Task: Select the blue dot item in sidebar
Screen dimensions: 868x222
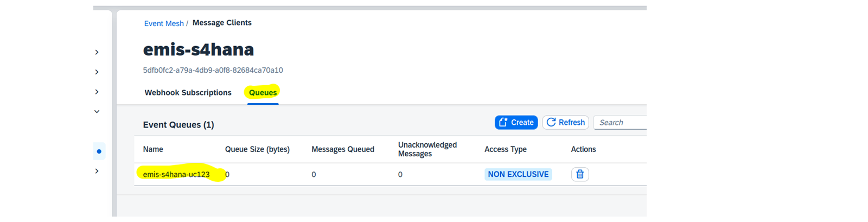Action: coord(99,151)
